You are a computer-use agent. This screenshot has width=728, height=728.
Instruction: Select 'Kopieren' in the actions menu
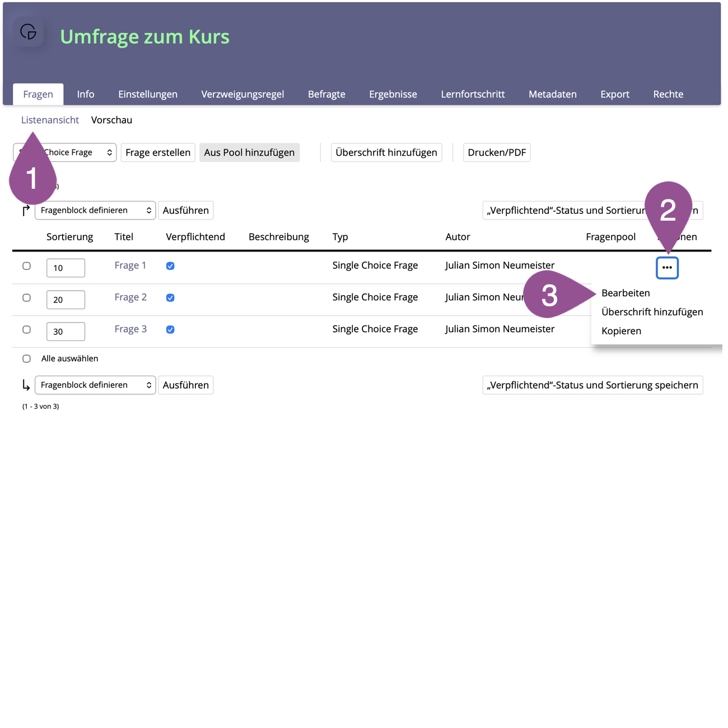pyautogui.click(x=621, y=331)
